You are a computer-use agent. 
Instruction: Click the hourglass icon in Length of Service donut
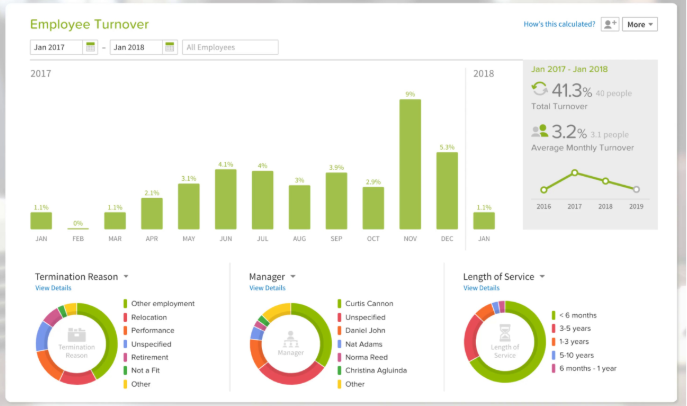(505, 332)
